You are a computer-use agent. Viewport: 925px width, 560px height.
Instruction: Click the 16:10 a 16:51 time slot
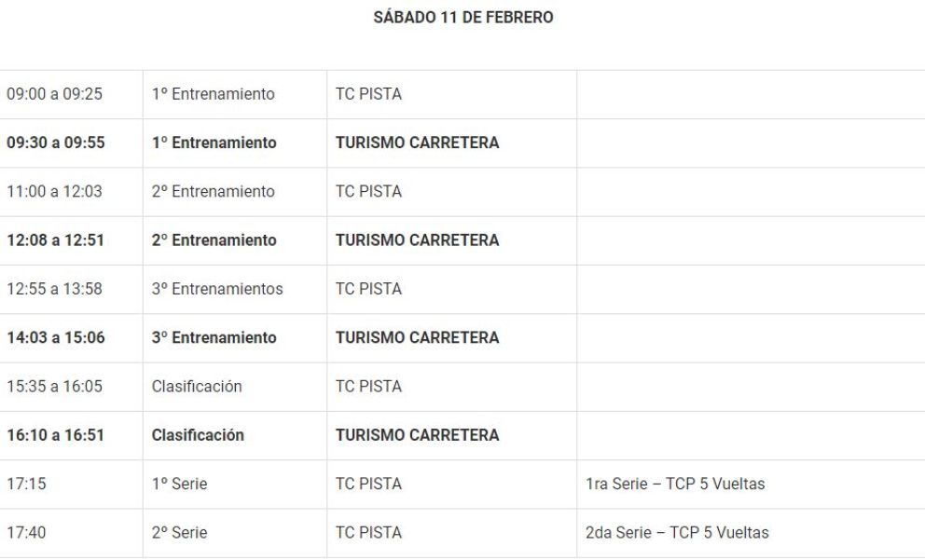pyautogui.click(x=56, y=434)
